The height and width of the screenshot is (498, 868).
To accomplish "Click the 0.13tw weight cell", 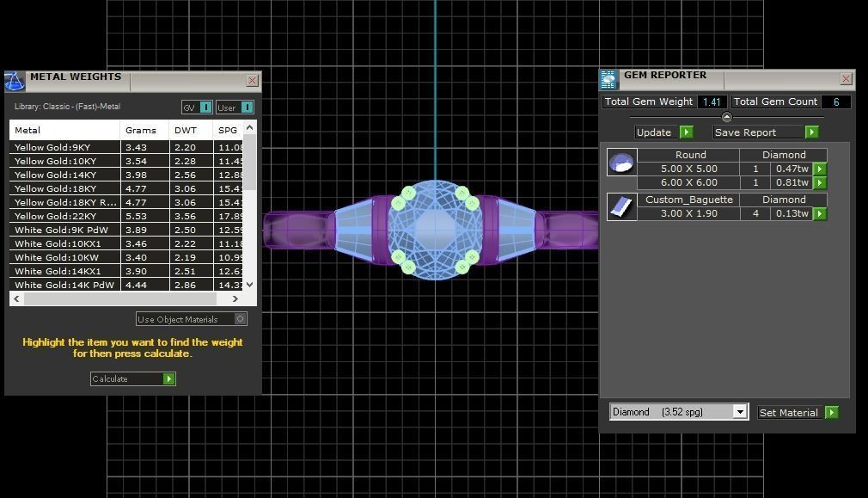I will pyautogui.click(x=792, y=214).
